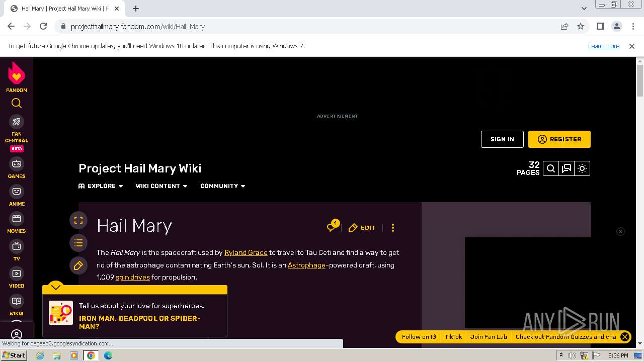Open Fan Central beta section

click(17, 133)
